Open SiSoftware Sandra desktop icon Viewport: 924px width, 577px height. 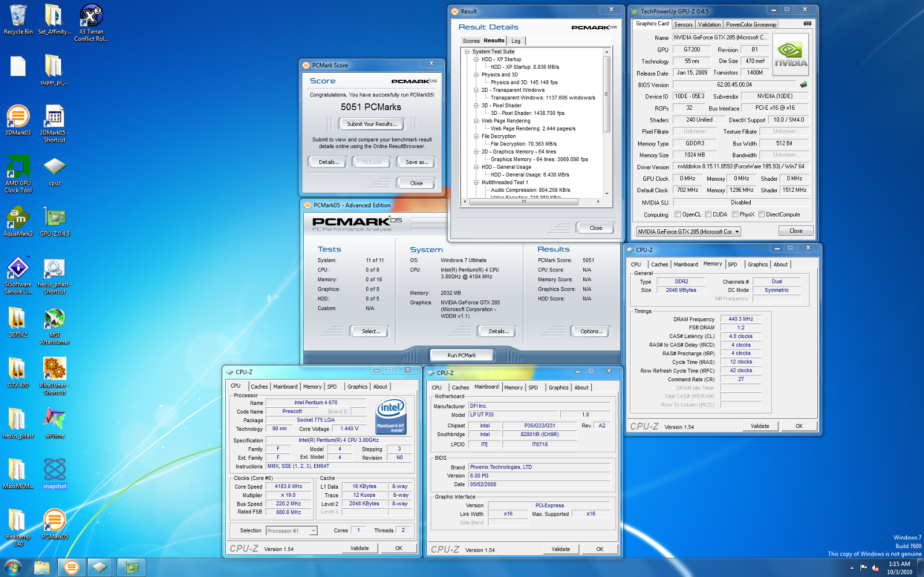click(x=18, y=275)
